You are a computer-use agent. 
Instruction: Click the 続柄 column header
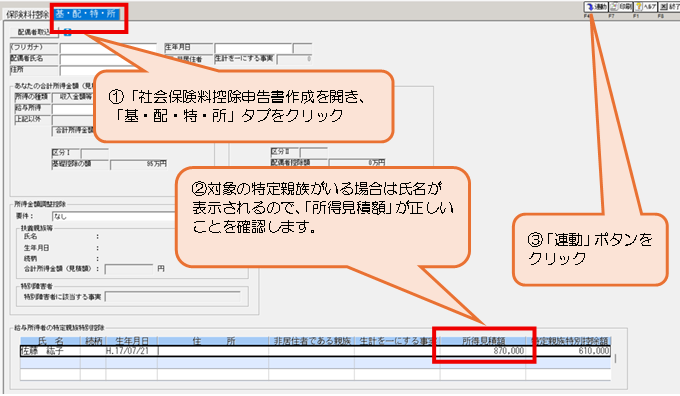point(93,341)
